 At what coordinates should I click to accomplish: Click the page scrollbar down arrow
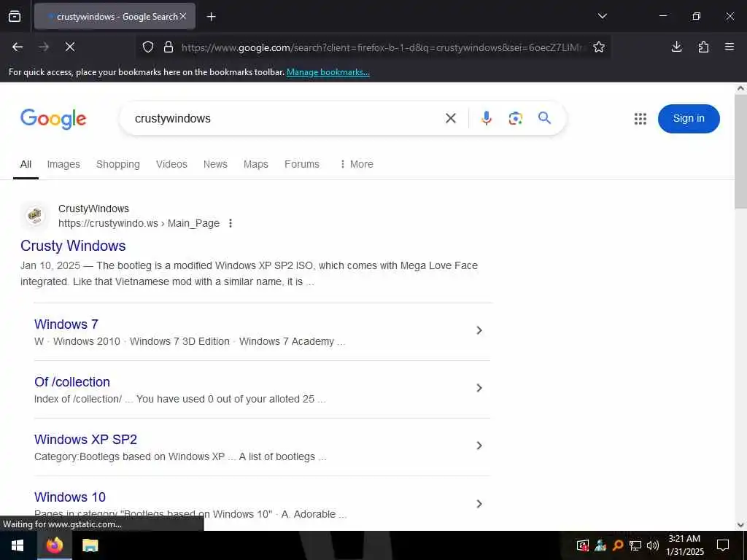(x=740, y=525)
